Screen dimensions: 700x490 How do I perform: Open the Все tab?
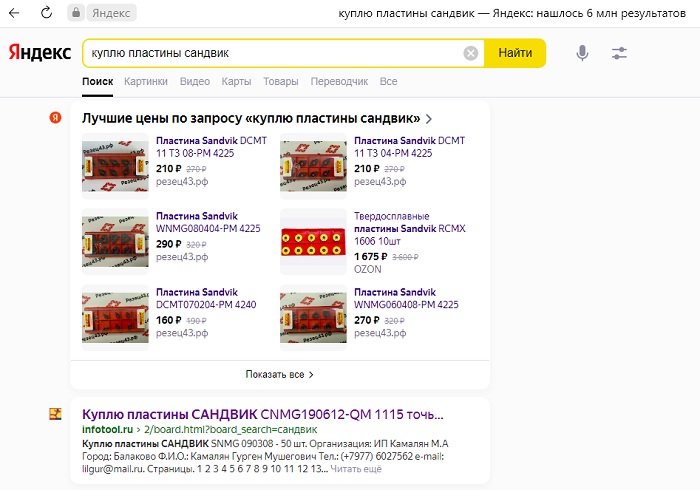pos(388,82)
